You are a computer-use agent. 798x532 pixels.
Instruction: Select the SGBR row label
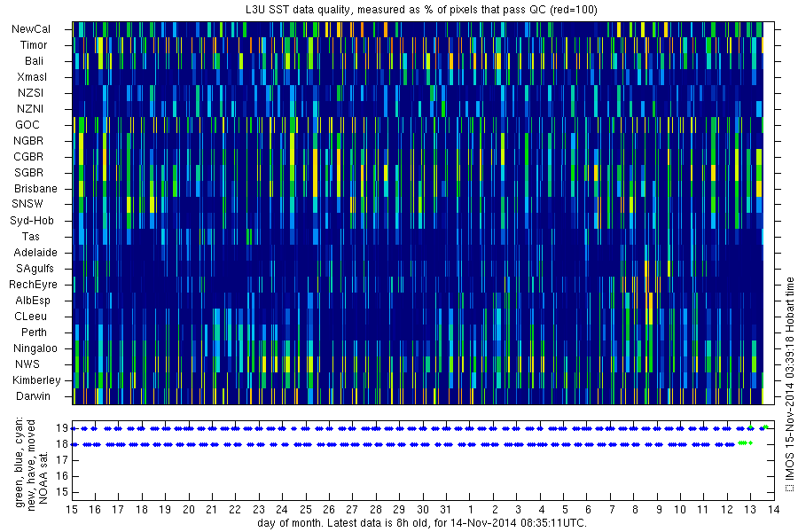pos(29,173)
